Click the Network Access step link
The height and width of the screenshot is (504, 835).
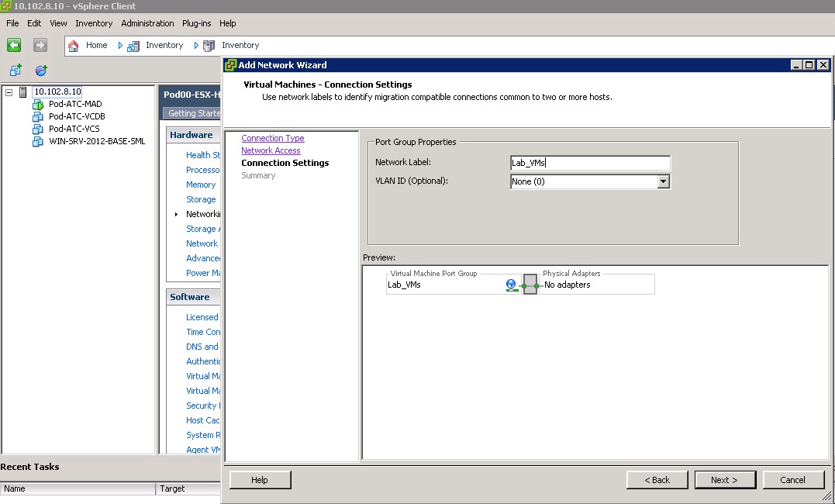(x=271, y=150)
